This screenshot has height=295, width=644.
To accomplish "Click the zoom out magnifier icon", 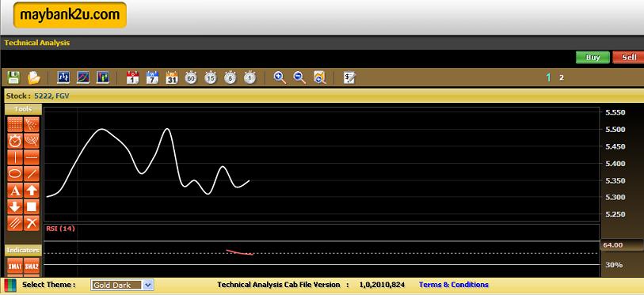I will pyautogui.click(x=300, y=78).
